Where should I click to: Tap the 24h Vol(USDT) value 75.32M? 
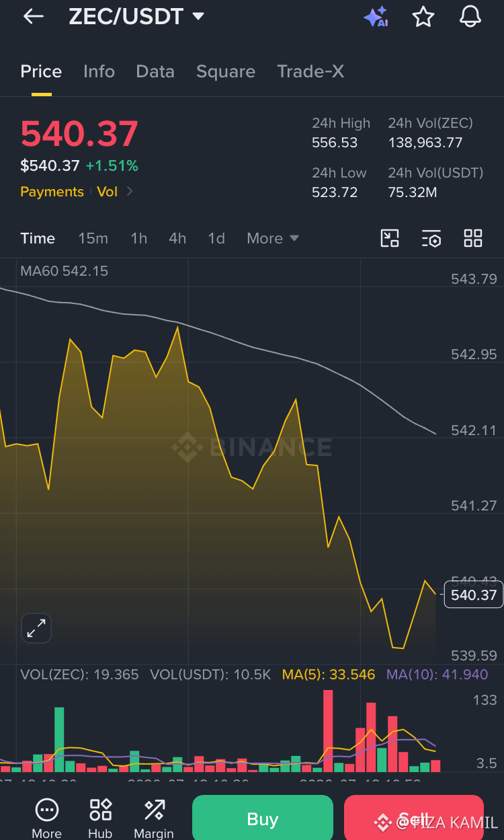tap(413, 192)
